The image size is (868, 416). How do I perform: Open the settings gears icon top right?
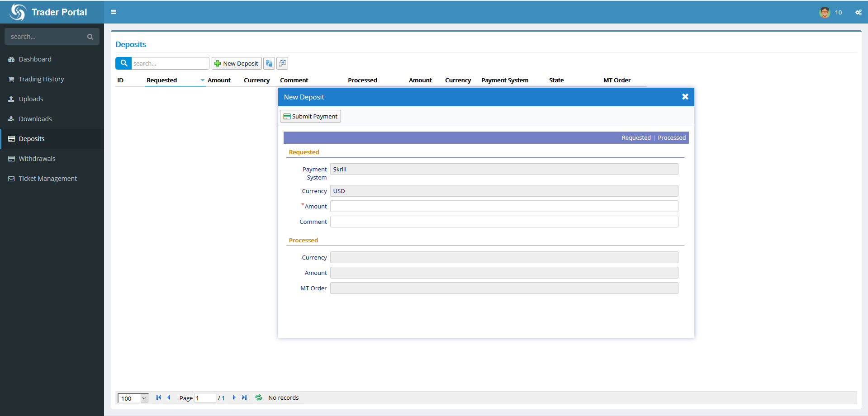pos(858,12)
